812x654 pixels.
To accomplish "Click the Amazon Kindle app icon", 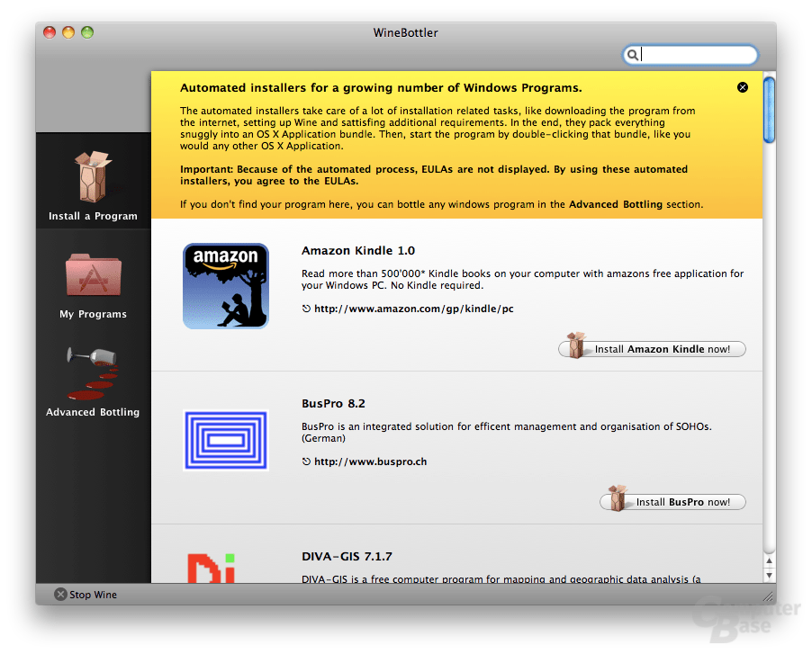I will pos(226,286).
